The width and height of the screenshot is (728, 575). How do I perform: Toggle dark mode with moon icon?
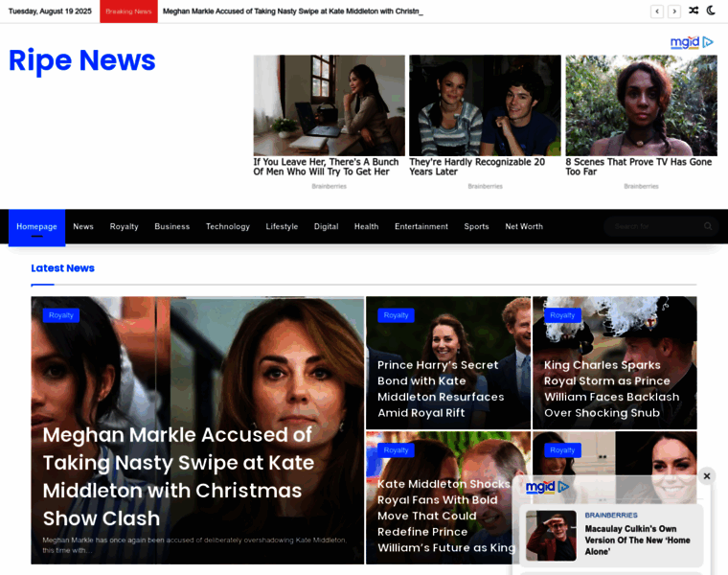coord(711,11)
